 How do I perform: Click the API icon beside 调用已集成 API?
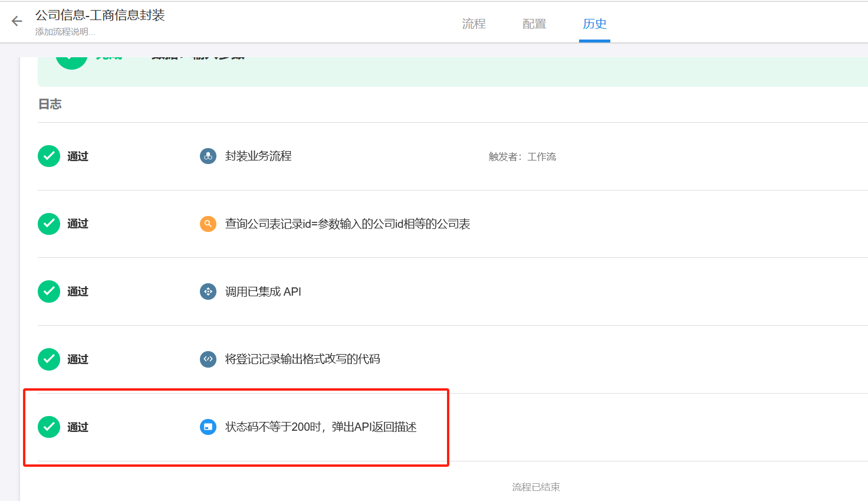pyautogui.click(x=208, y=292)
